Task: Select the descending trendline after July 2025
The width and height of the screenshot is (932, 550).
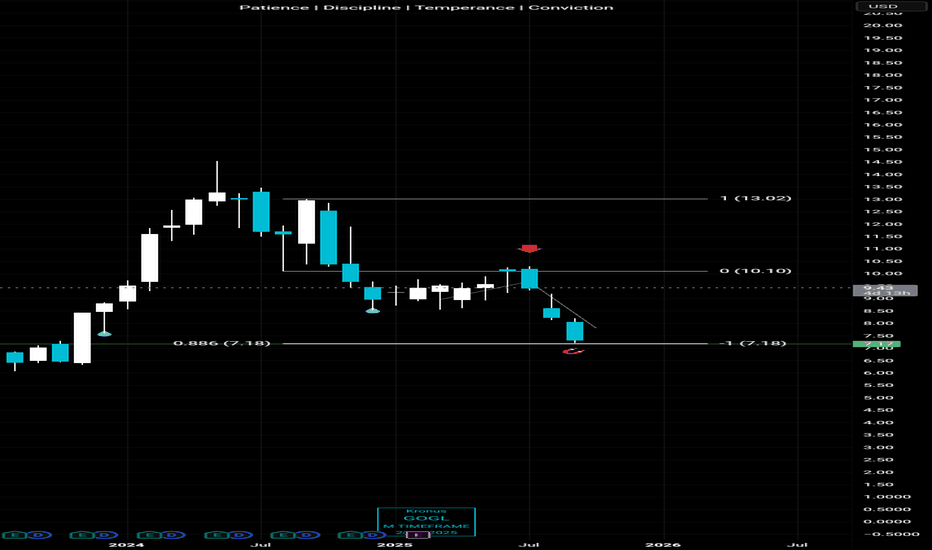Action: [x=566, y=307]
